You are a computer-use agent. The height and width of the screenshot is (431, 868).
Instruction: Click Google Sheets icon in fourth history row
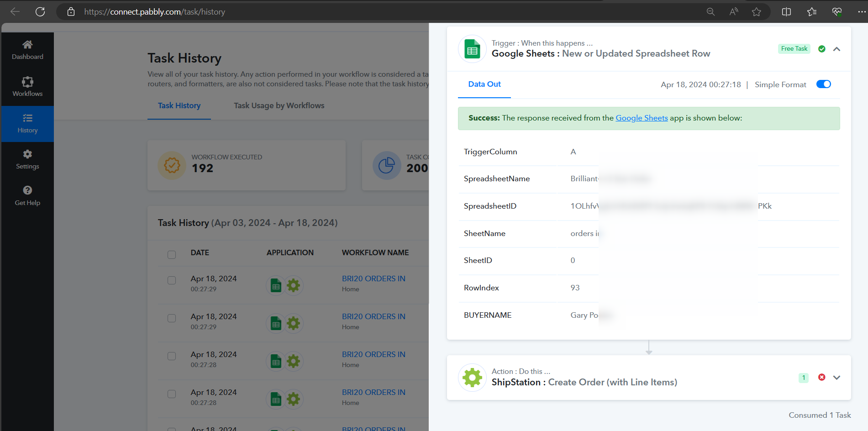pos(276,399)
